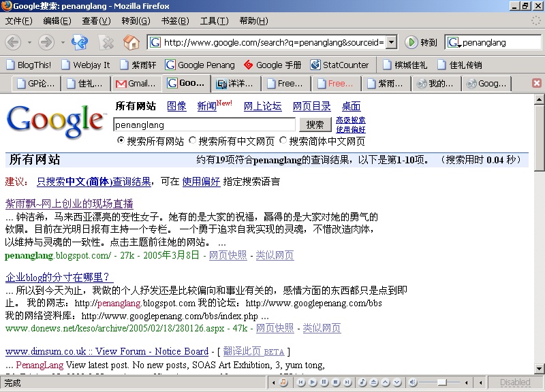Image resolution: width=545 pixels, height=392 pixels.
Task: Open the Back button history dropdown
Action: (x=29, y=43)
